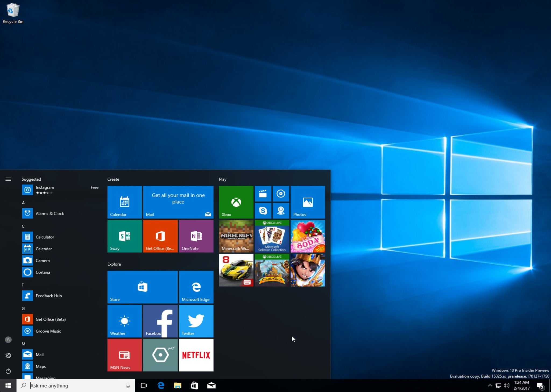Open Settings gear in Start sidebar

[8, 355]
